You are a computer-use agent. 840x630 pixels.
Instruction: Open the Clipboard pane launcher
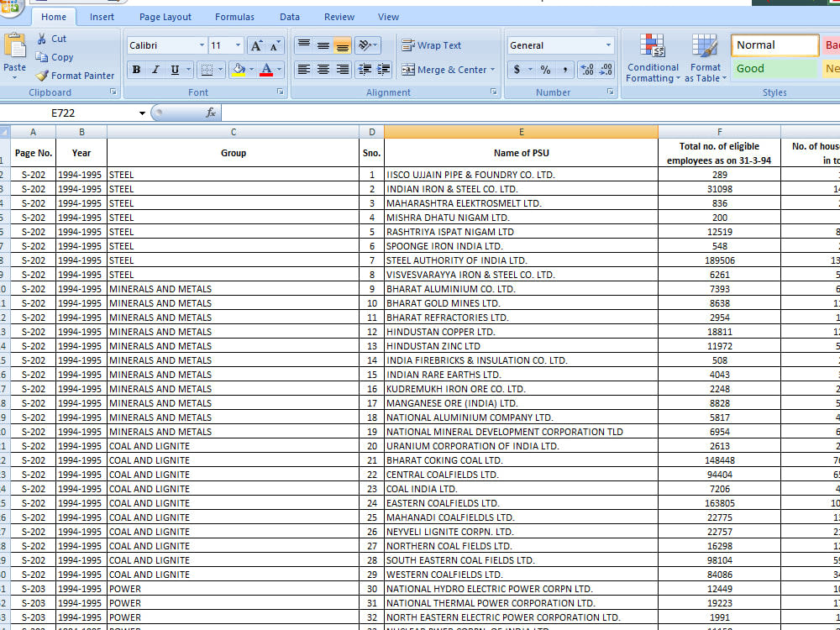pos(113,92)
